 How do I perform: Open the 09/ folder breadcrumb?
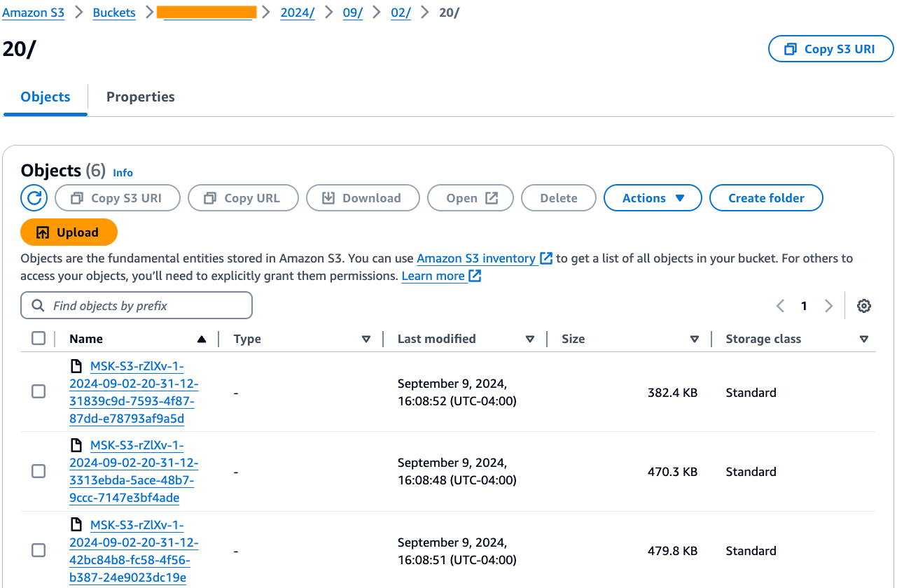(x=353, y=13)
